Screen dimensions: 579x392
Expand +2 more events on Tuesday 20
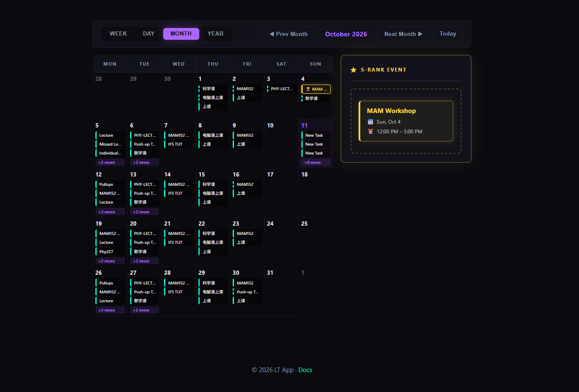pos(145,261)
